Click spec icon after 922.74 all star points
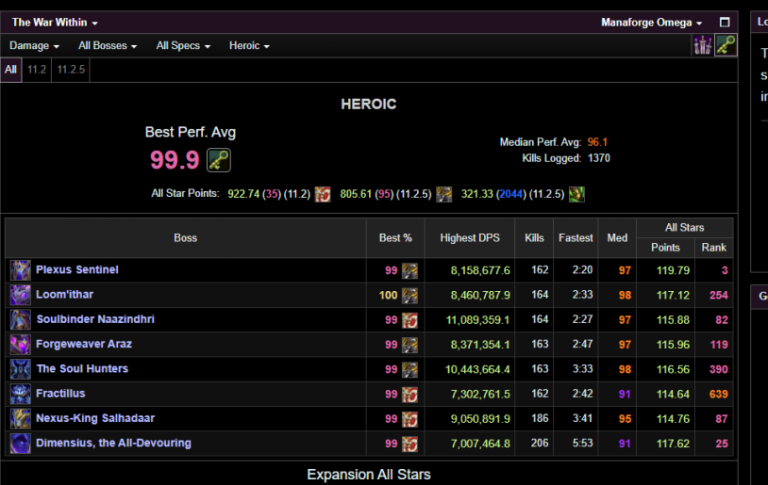 [x=322, y=194]
